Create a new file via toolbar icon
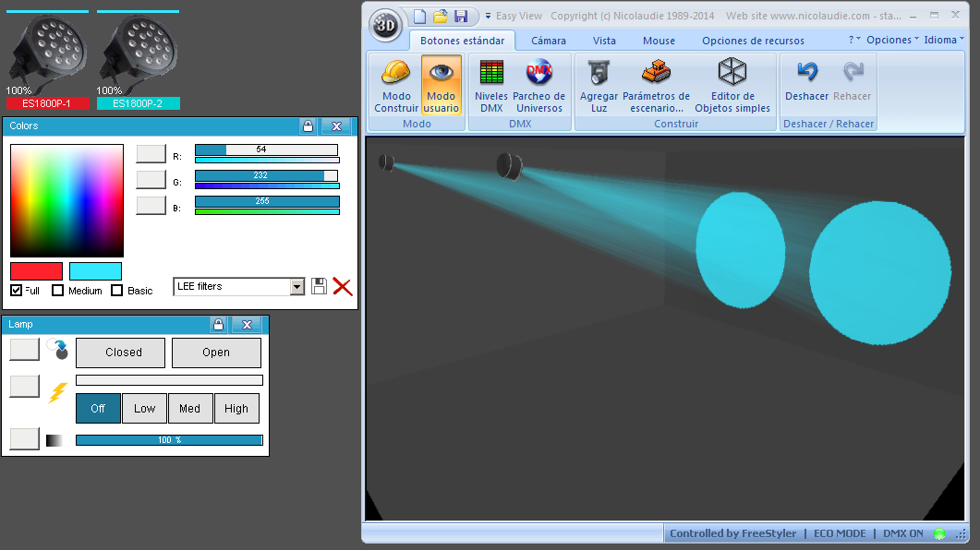980x550 pixels. (420, 17)
